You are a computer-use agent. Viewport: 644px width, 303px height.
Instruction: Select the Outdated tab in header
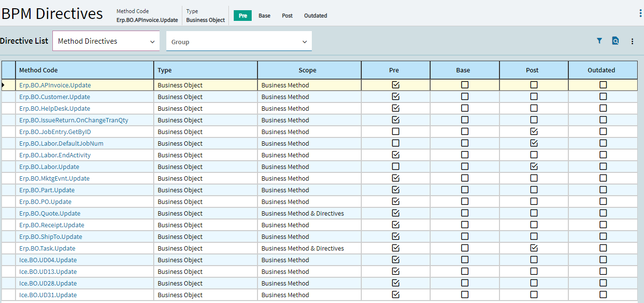[315, 16]
